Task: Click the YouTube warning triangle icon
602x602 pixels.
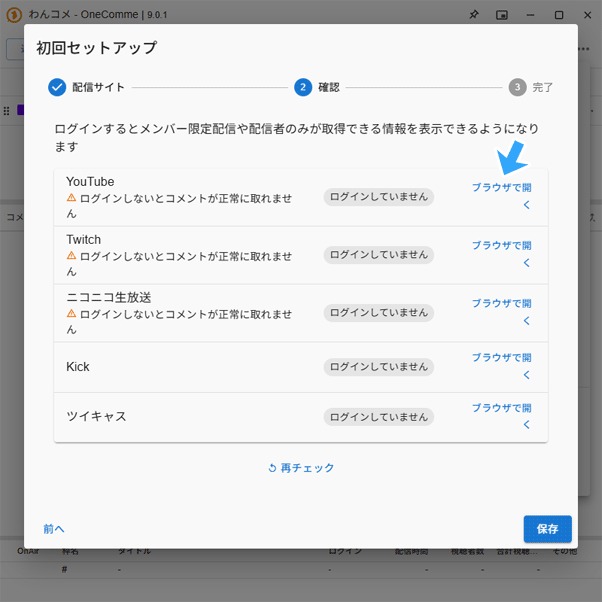Action: pos(71,197)
